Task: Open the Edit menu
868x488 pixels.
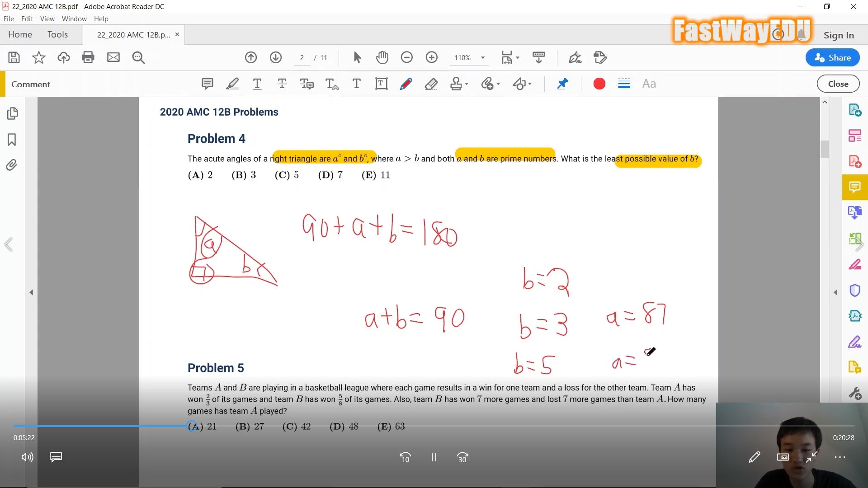Action: pyautogui.click(x=27, y=19)
